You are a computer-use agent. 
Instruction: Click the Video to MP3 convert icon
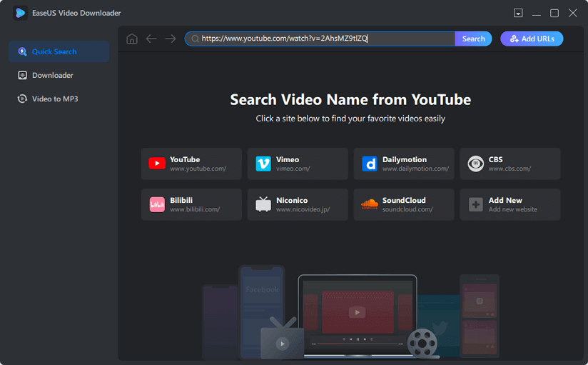click(x=23, y=99)
